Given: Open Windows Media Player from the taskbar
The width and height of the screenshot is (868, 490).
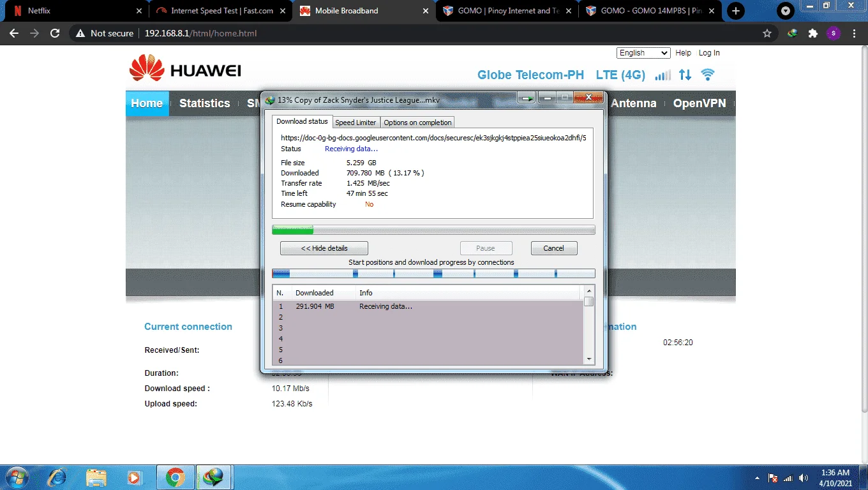Looking at the screenshot, I should 134,477.
